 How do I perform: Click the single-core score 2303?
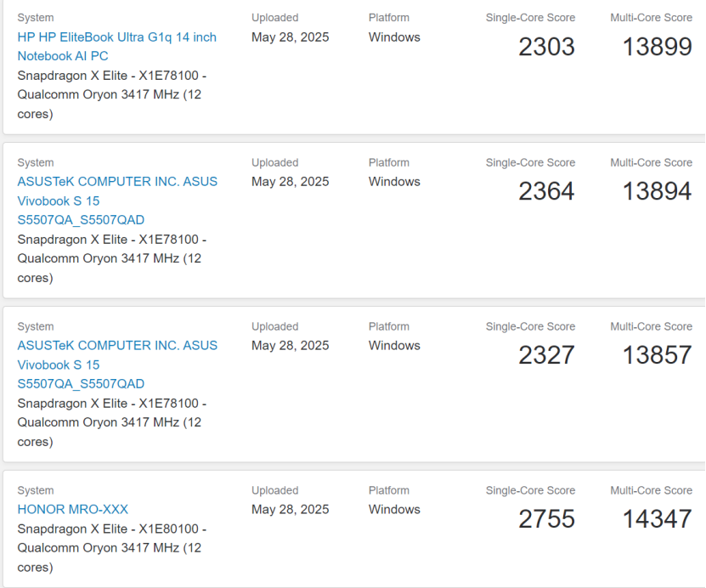coord(546,47)
